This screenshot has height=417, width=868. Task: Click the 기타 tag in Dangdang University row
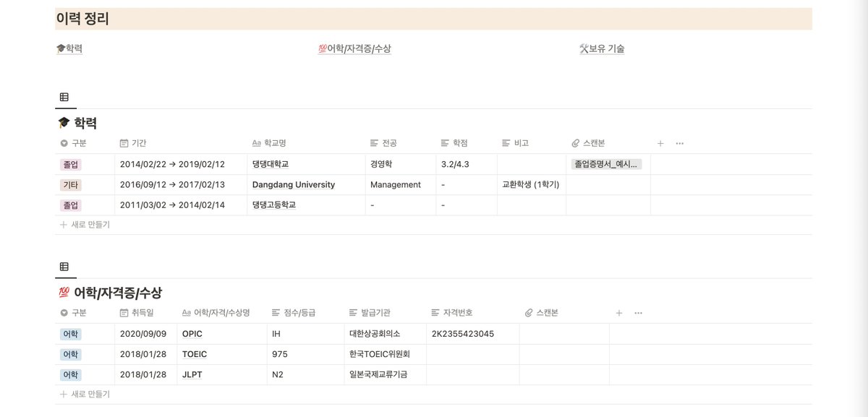(x=70, y=184)
